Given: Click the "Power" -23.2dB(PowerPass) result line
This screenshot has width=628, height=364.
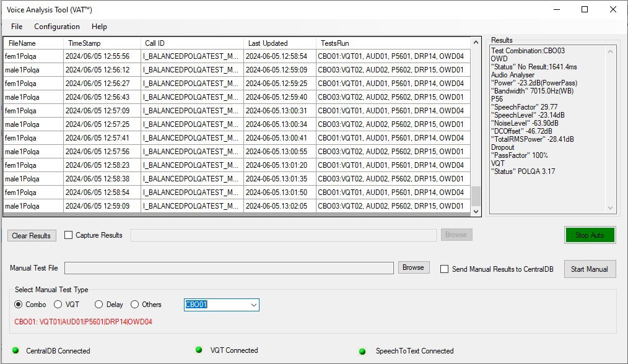Looking at the screenshot, I should 534,83.
